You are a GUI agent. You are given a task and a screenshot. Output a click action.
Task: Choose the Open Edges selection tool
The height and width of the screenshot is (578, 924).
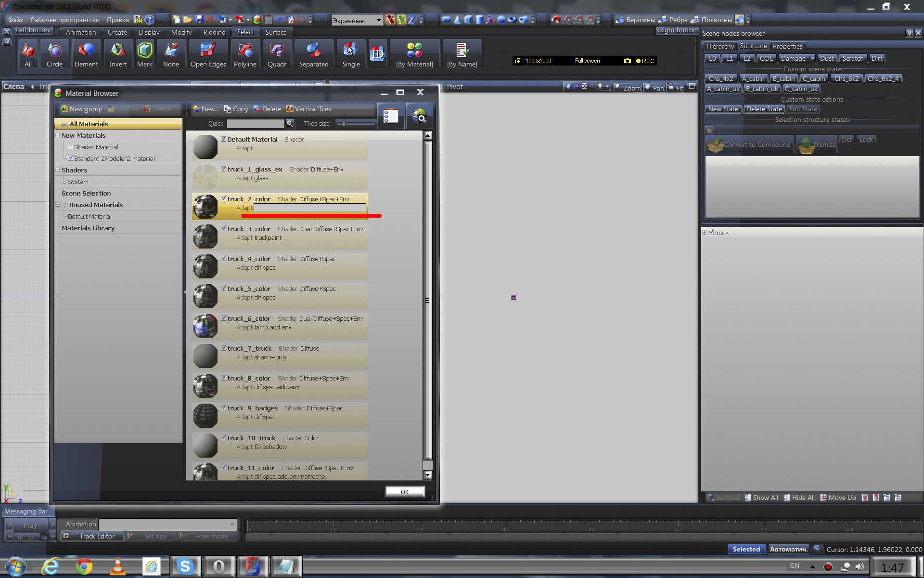coord(208,54)
